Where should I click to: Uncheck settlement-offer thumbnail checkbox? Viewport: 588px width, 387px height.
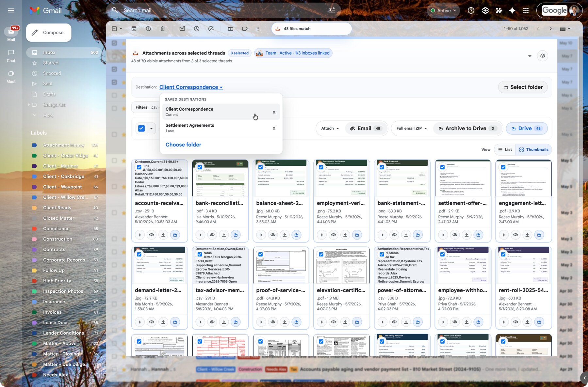click(x=442, y=167)
